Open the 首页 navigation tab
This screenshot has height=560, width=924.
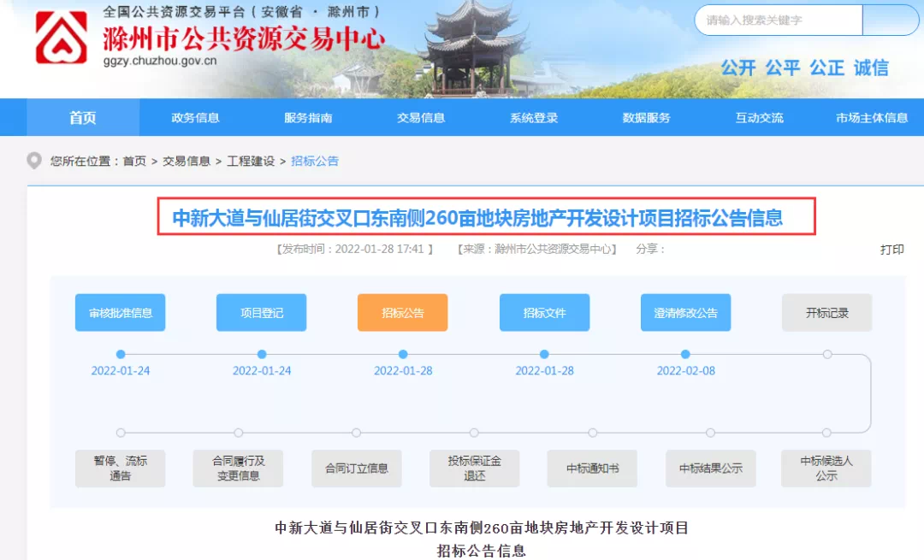[x=83, y=118]
